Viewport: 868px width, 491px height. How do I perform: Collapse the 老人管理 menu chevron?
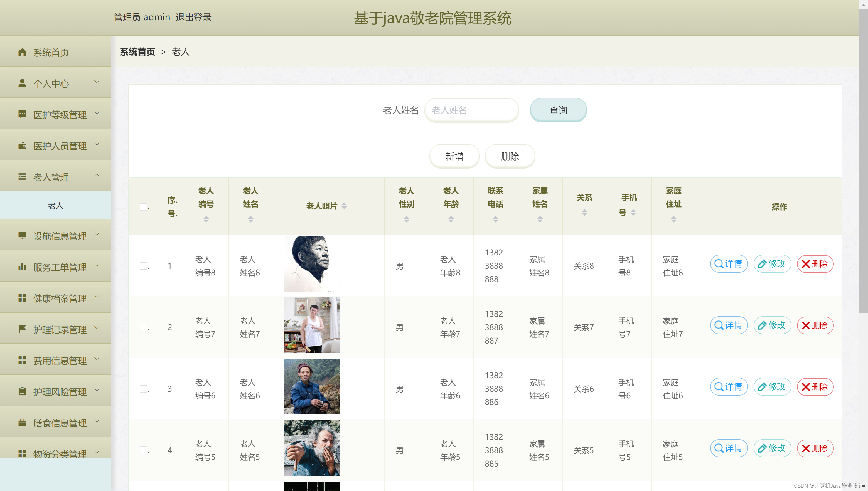coord(97,175)
